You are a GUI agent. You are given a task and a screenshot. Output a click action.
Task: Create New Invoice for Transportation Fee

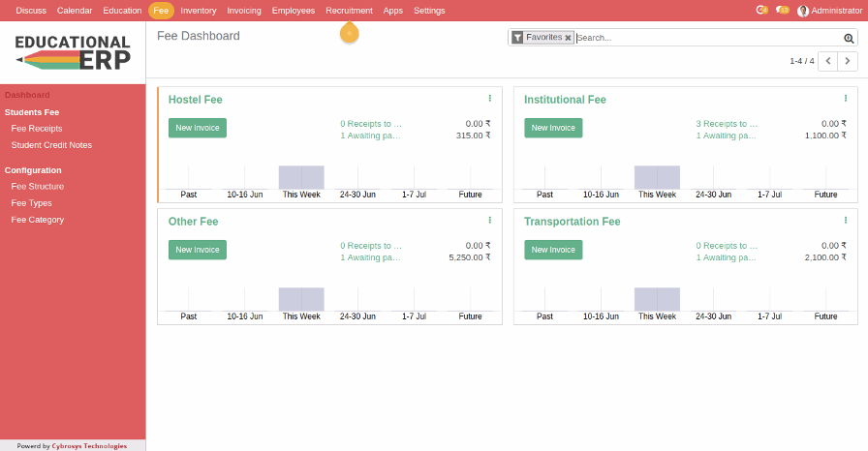(553, 250)
